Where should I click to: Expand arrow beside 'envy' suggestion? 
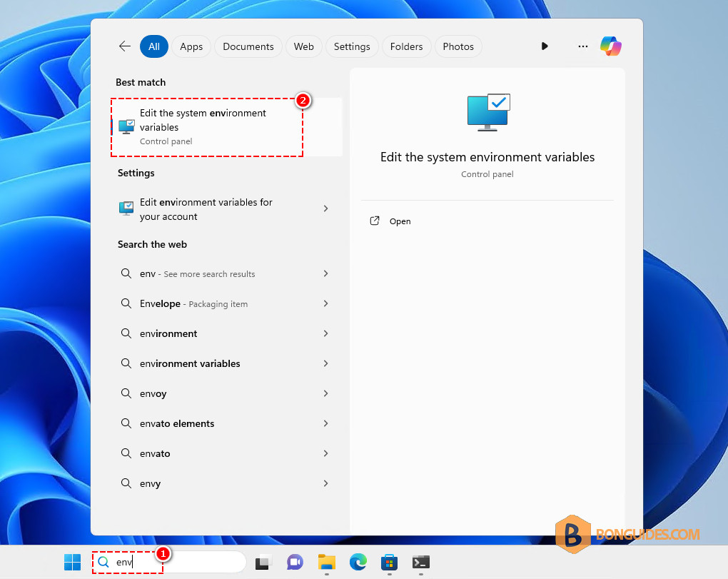pyautogui.click(x=326, y=483)
